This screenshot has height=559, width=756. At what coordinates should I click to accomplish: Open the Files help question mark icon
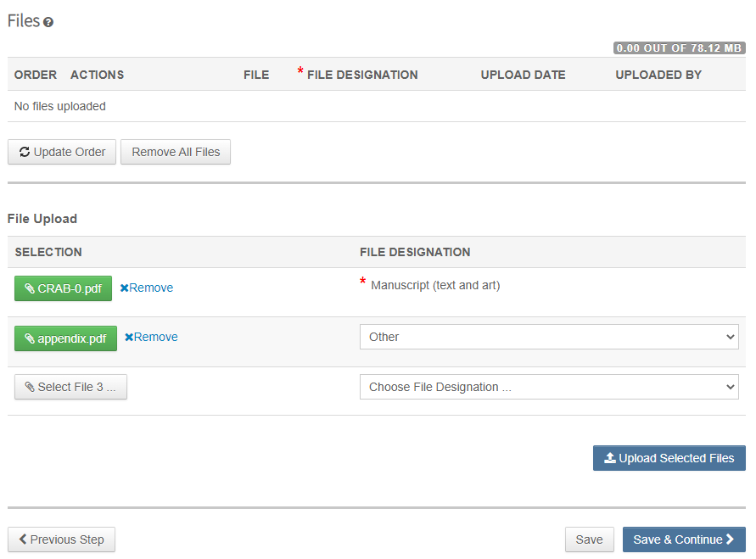click(x=48, y=22)
